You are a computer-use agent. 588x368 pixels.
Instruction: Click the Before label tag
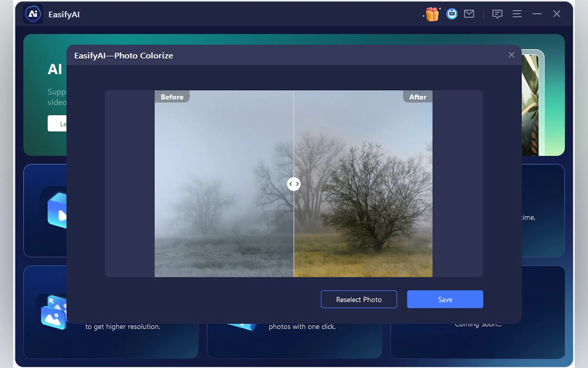172,97
